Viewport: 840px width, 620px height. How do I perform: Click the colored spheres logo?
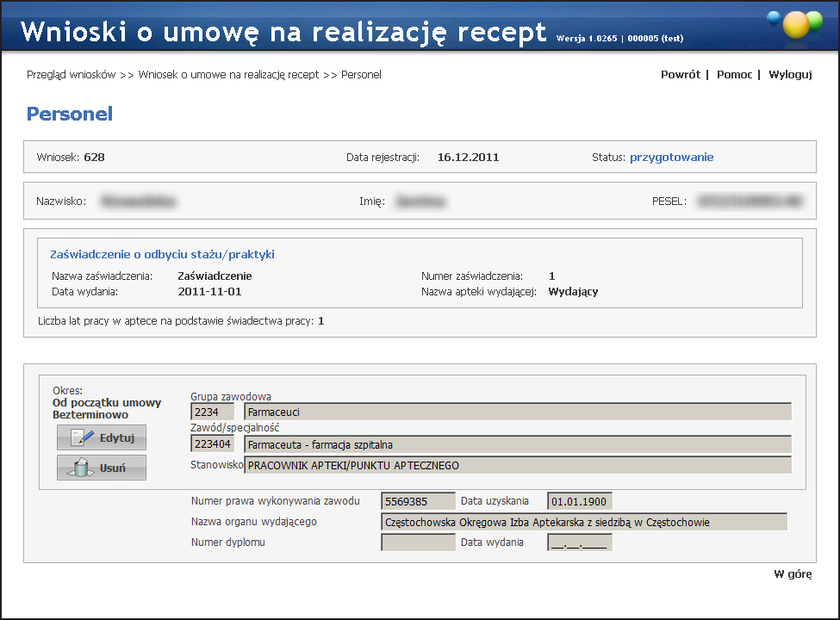[795, 25]
